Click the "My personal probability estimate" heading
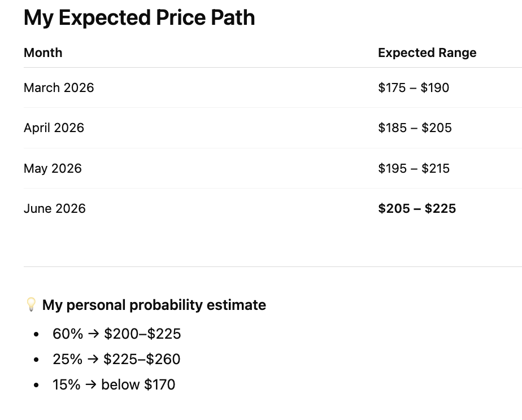 [x=154, y=305]
